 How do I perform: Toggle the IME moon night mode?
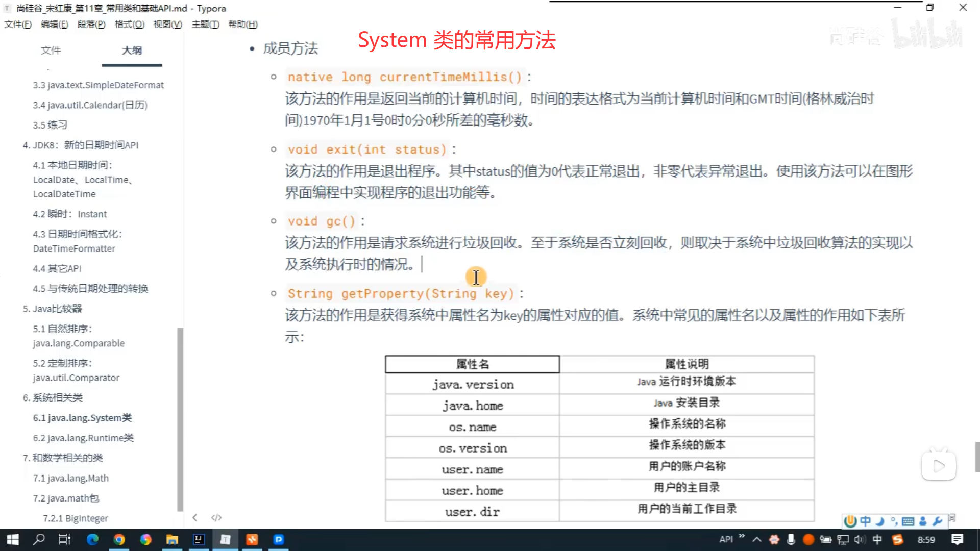[879, 521]
